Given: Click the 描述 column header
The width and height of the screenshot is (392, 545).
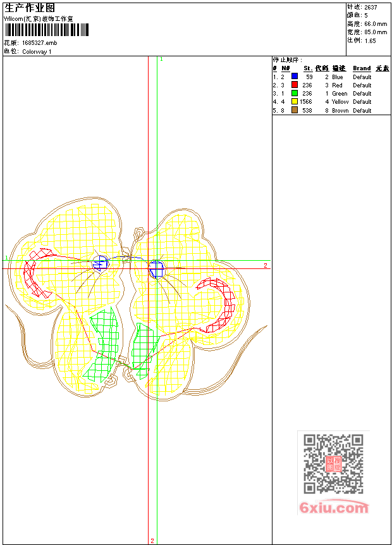Looking at the screenshot, I should 339,68.
